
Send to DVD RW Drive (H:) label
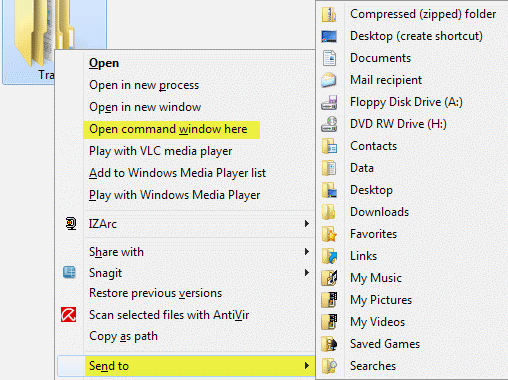[x=398, y=124]
